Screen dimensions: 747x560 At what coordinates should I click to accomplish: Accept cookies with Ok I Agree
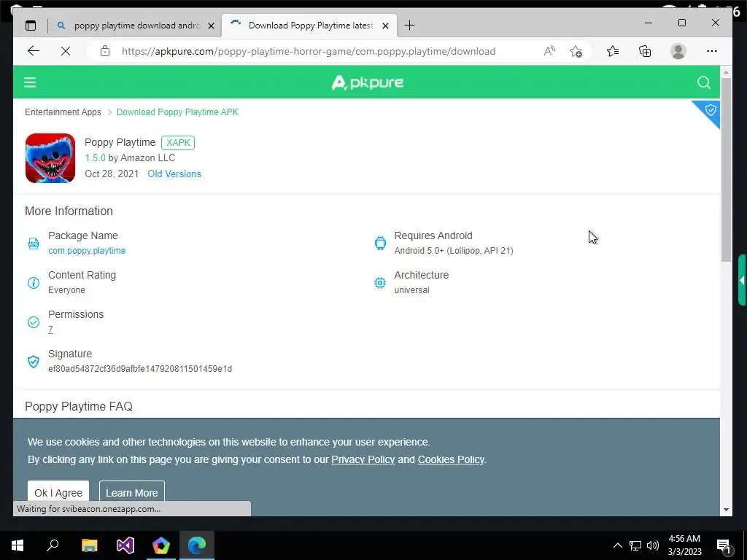58,493
